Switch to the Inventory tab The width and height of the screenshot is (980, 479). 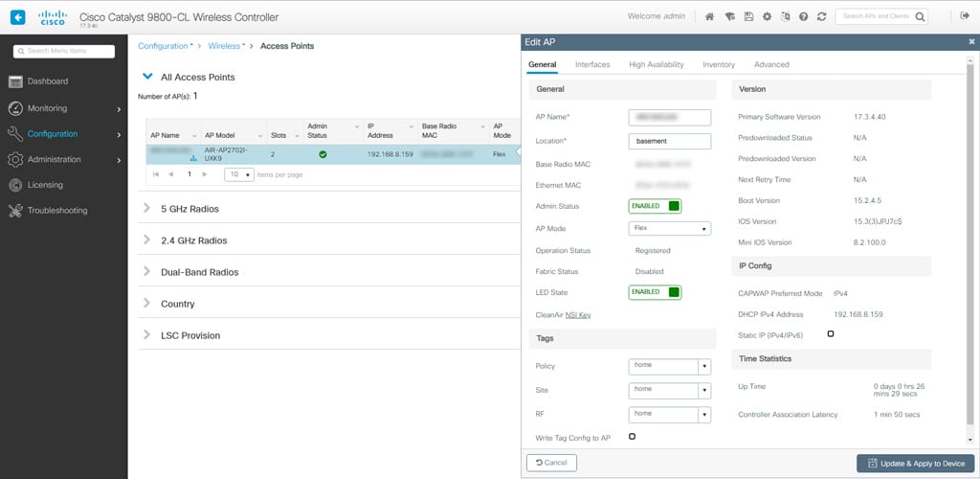pyautogui.click(x=719, y=64)
